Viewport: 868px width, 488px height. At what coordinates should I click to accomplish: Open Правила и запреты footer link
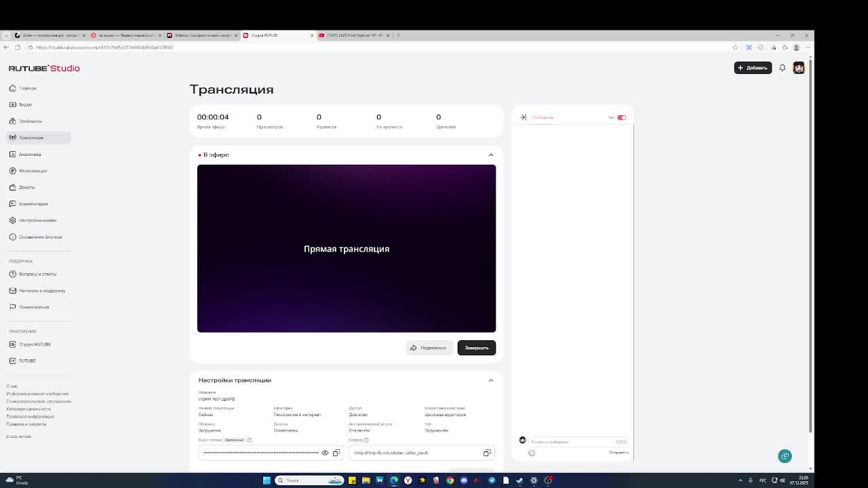pyautogui.click(x=26, y=424)
